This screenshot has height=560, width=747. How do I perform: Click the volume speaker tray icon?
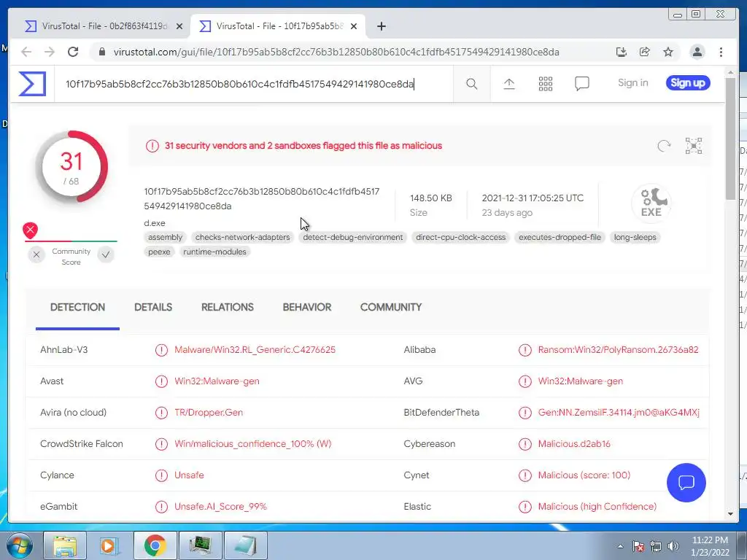(673, 546)
